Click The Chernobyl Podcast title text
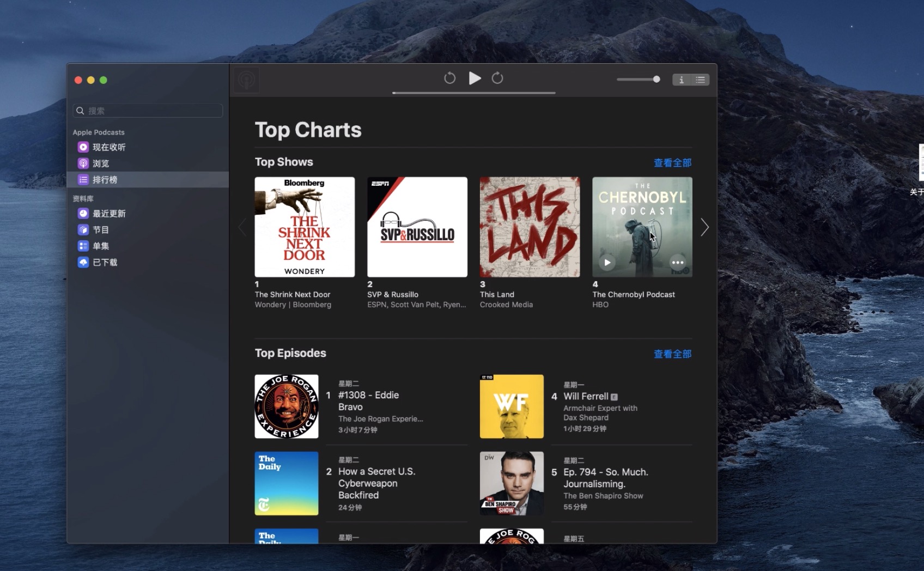Image resolution: width=924 pixels, height=571 pixels. 634,294
